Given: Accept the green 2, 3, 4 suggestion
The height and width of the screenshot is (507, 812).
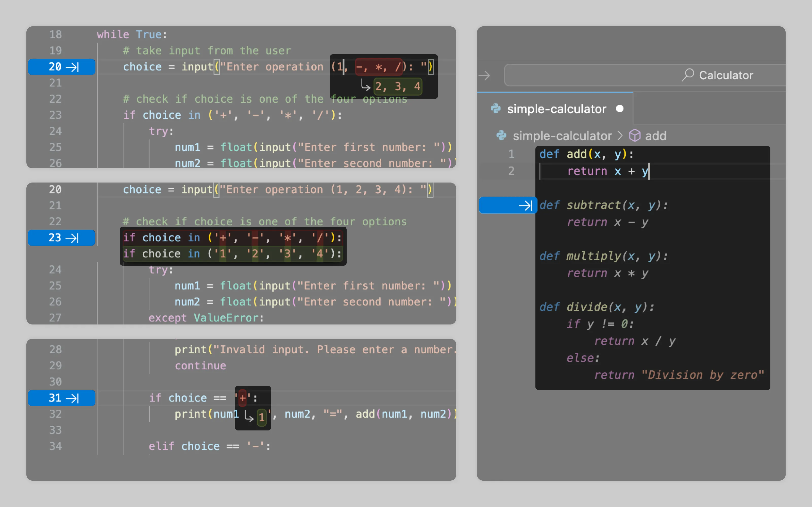Looking at the screenshot, I should [x=398, y=86].
